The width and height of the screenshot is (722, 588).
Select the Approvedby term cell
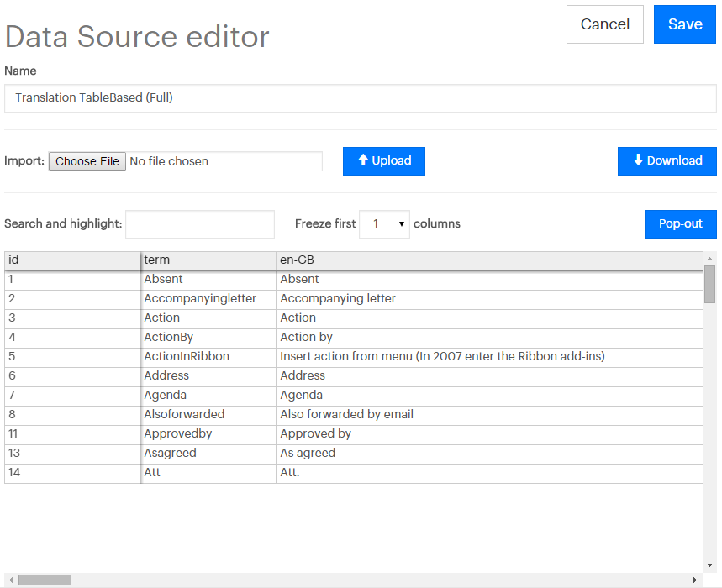tap(208, 434)
